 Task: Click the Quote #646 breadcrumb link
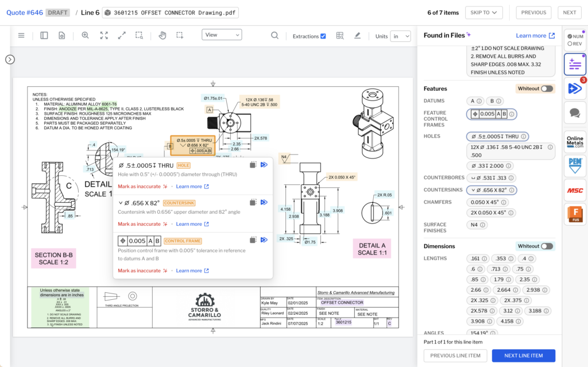click(x=25, y=13)
